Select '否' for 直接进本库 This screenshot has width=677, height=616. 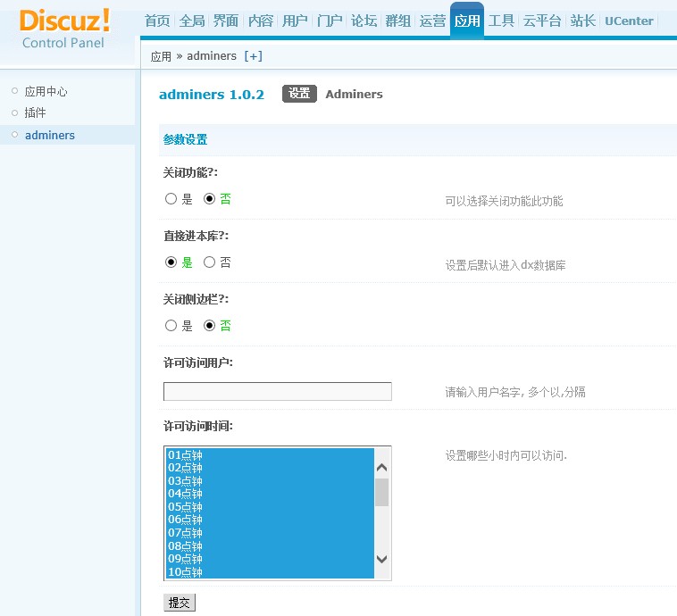(x=210, y=262)
